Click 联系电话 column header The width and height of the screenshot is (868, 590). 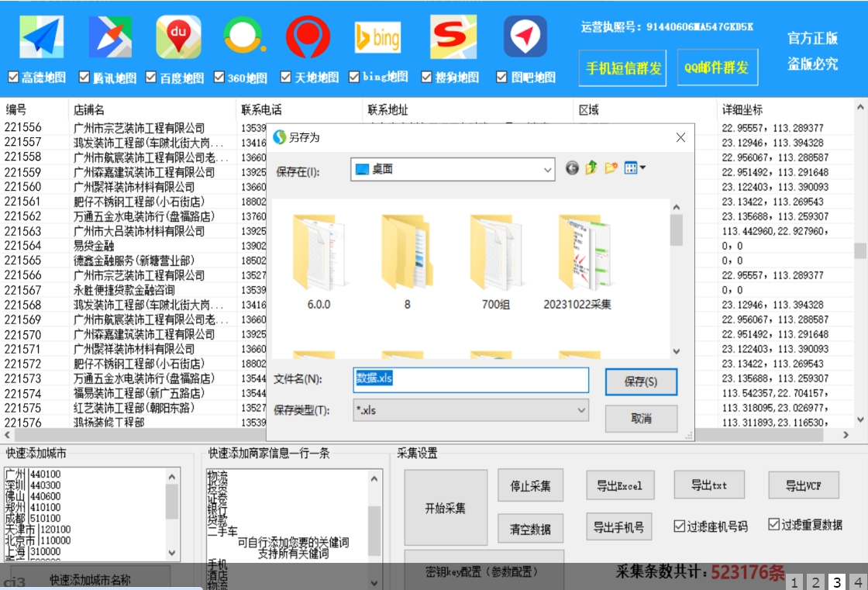point(299,109)
